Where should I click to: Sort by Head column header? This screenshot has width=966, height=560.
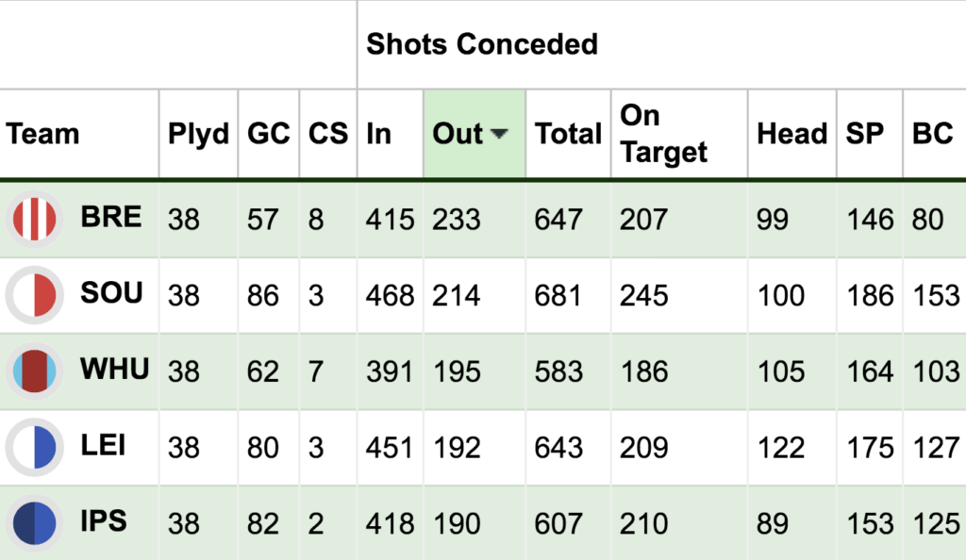pyautogui.click(x=791, y=134)
